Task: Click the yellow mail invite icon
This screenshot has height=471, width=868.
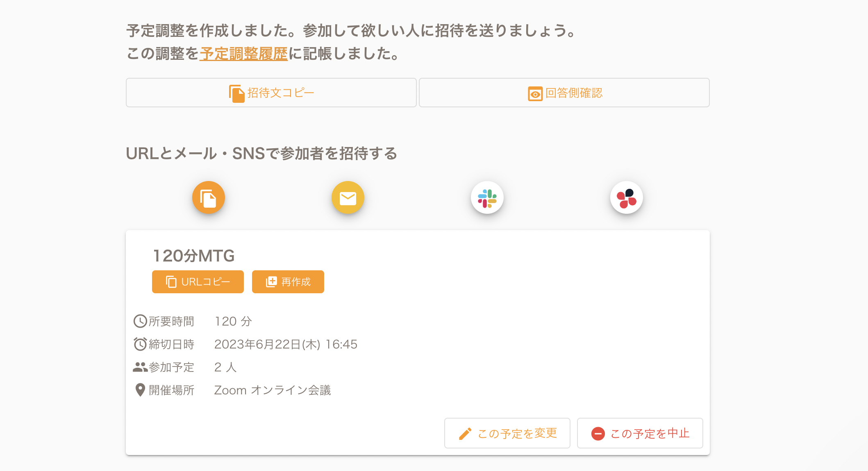Action: 348,198
